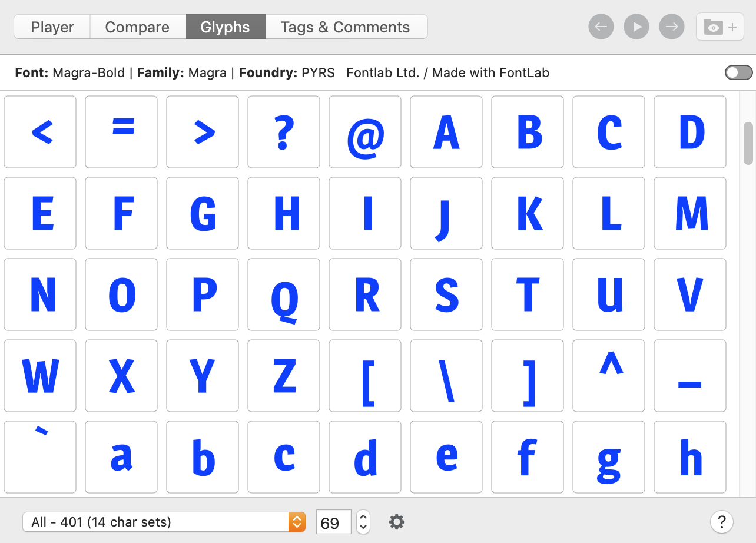The image size is (756, 543).
Task: Open the help question mark button
Action: (x=721, y=522)
